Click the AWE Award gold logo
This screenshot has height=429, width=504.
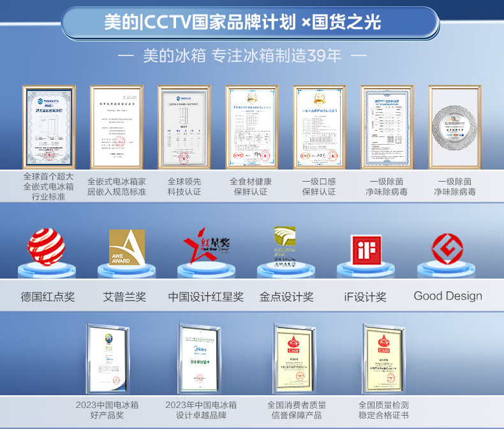pos(127,247)
